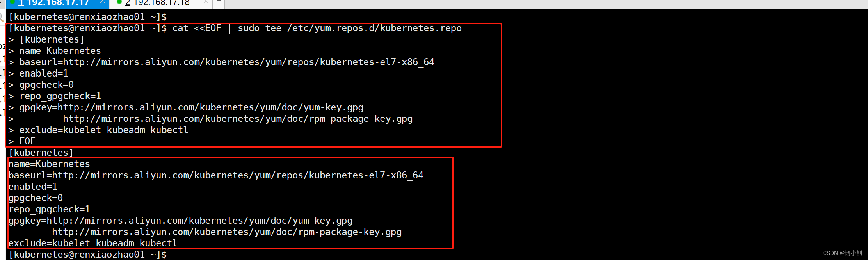The width and height of the screenshot is (868, 260).
Task: Open a new session tab with plus button
Action: 219,2
